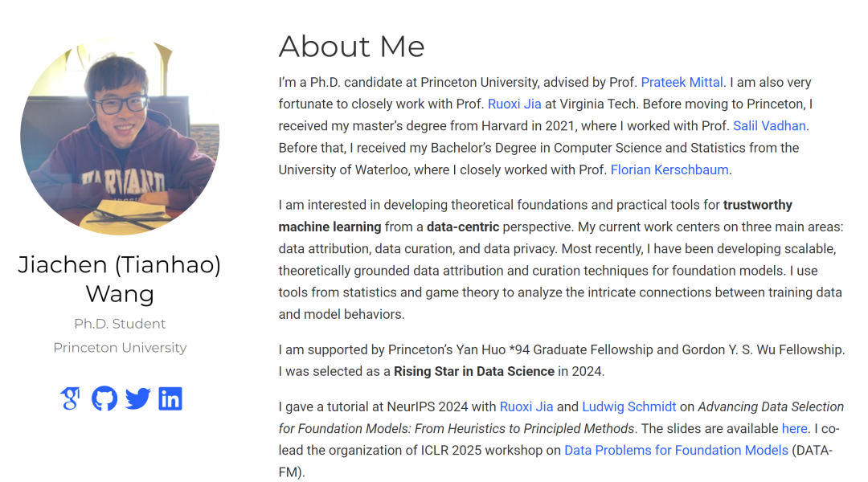Click Ruoxi Jia link in NeurIPS sentence

point(526,406)
